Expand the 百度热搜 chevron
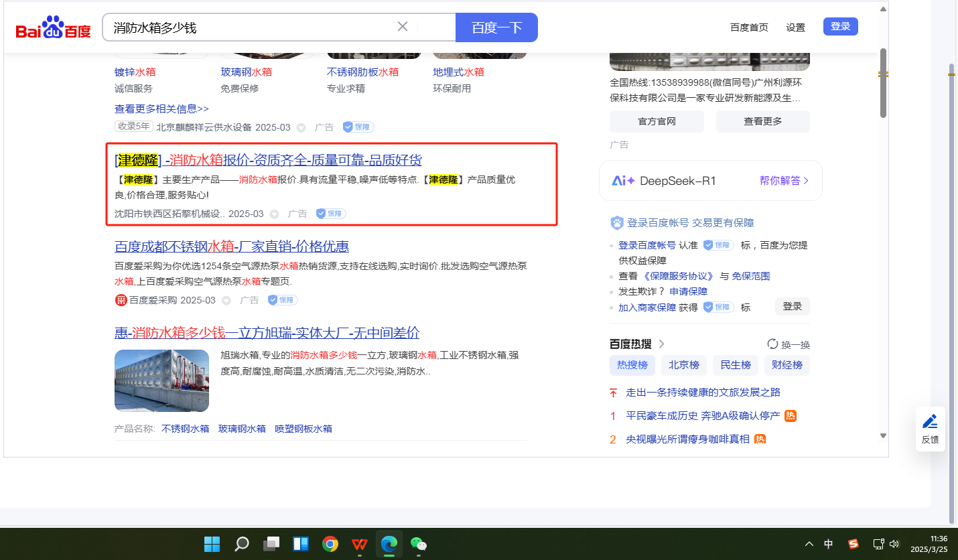 pyautogui.click(x=662, y=344)
